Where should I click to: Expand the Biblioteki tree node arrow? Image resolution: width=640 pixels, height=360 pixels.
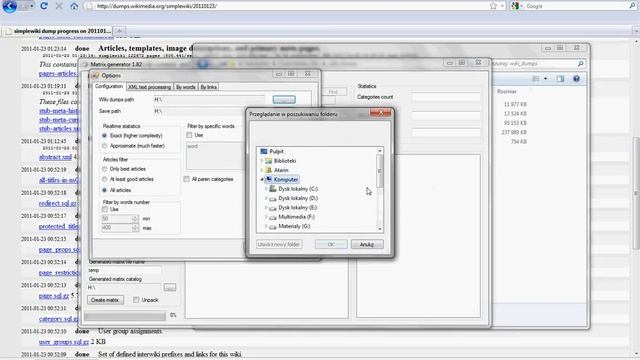click(x=262, y=161)
